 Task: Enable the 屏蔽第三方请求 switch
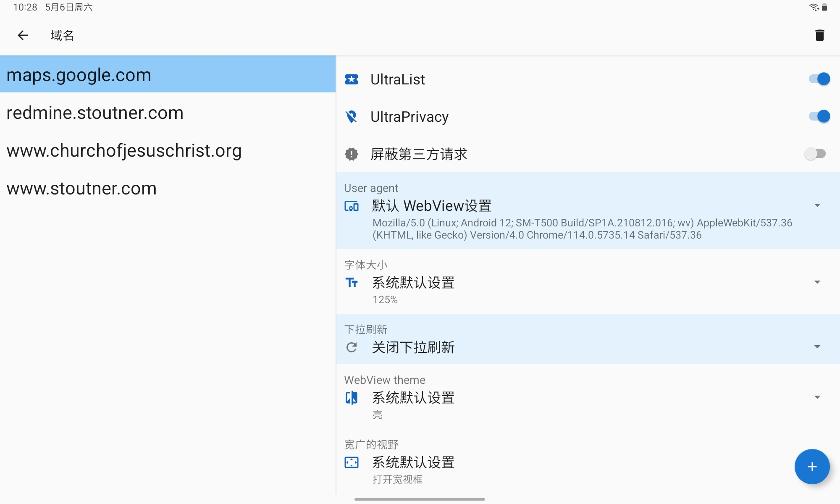(815, 154)
